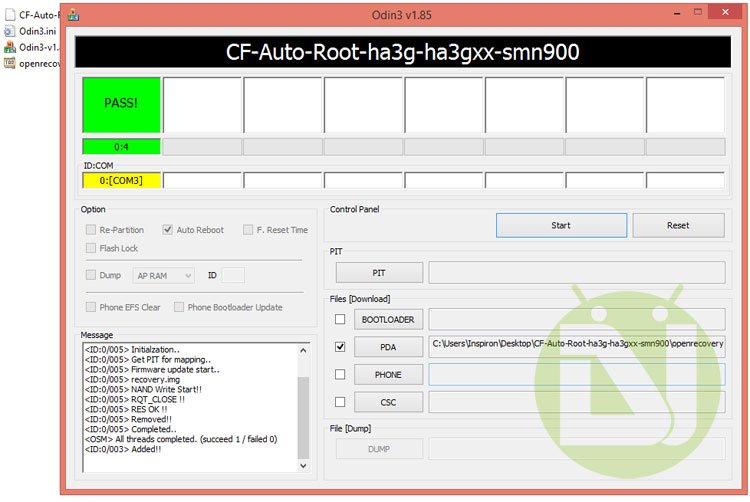The height and width of the screenshot is (502, 750).
Task: Open the AP RAM dropdown
Action: (164, 275)
